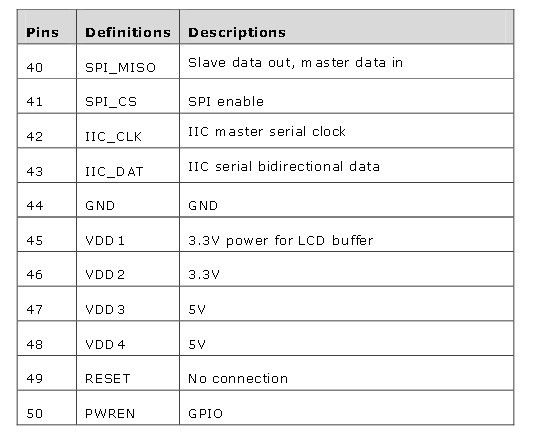This screenshot has width=534, height=435.
Task: Click 'Slave data out, master data in' text
Action: coord(295,63)
